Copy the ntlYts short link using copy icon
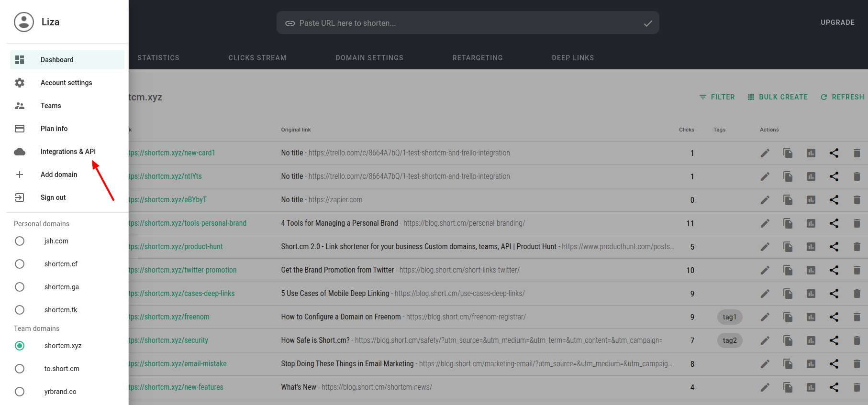The height and width of the screenshot is (405, 868). (788, 176)
